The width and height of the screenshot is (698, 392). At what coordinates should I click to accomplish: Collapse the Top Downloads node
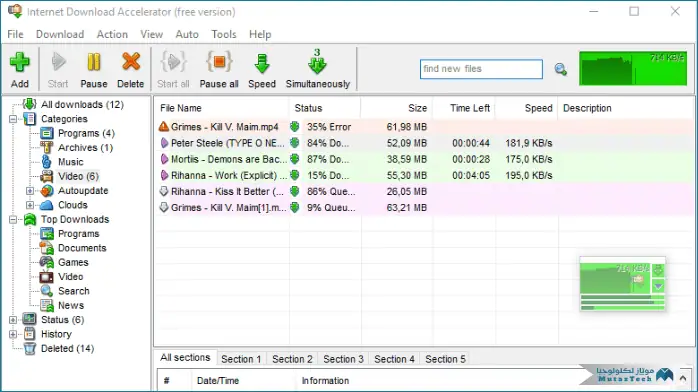(13, 219)
